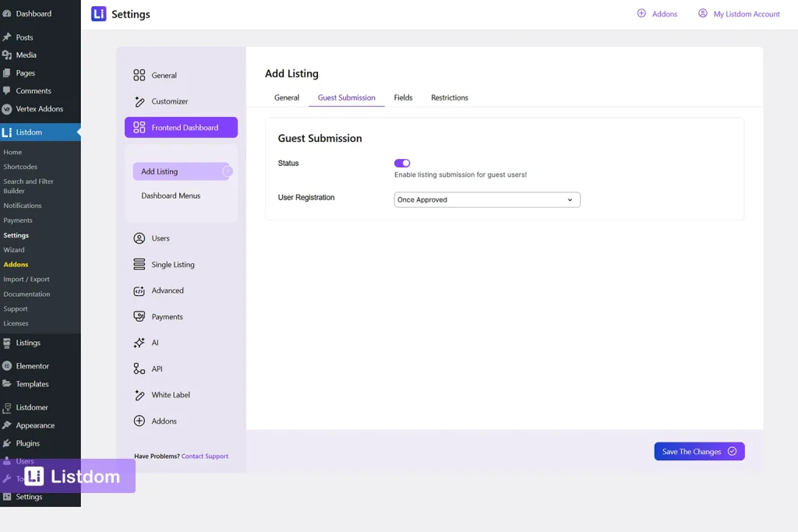Open Support in Listdom submenu
The width and height of the screenshot is (798, 532).
click(16, 308)
